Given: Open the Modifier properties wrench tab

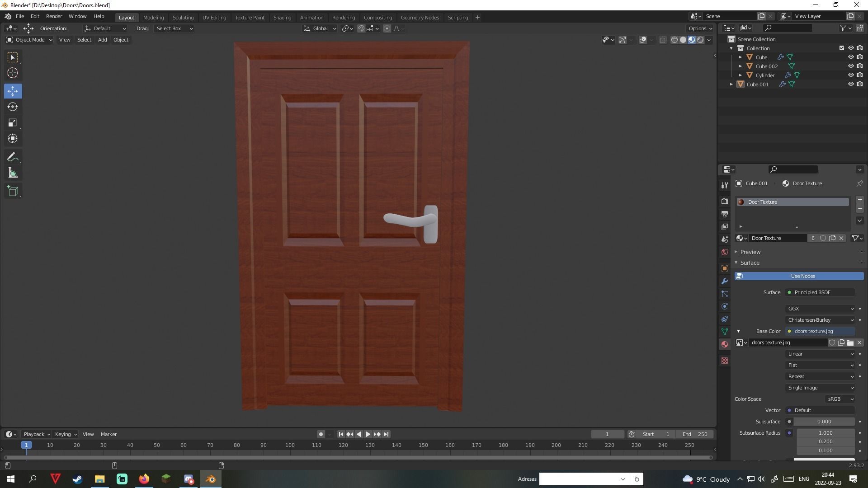Looking at the screenshot, I should coord(725,281).
